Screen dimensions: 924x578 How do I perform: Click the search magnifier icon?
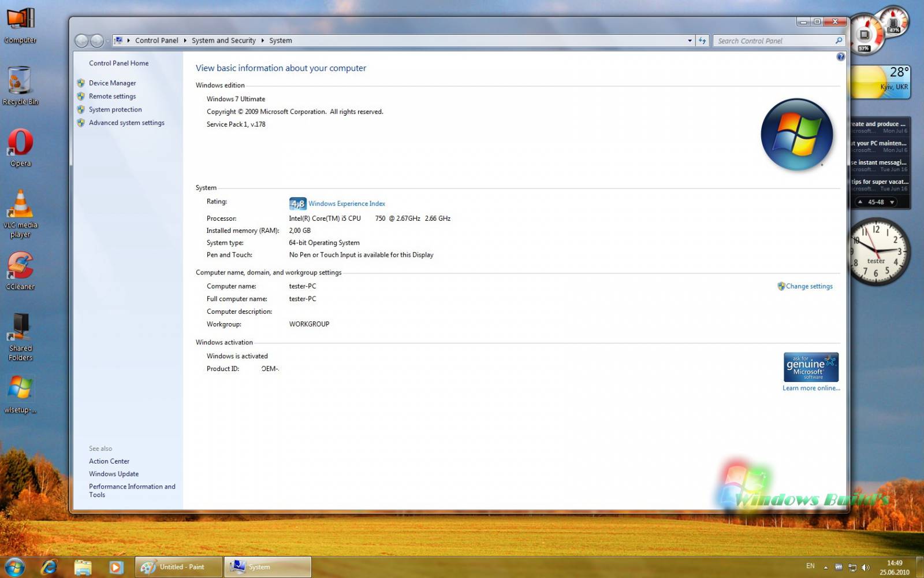(839, 40)
